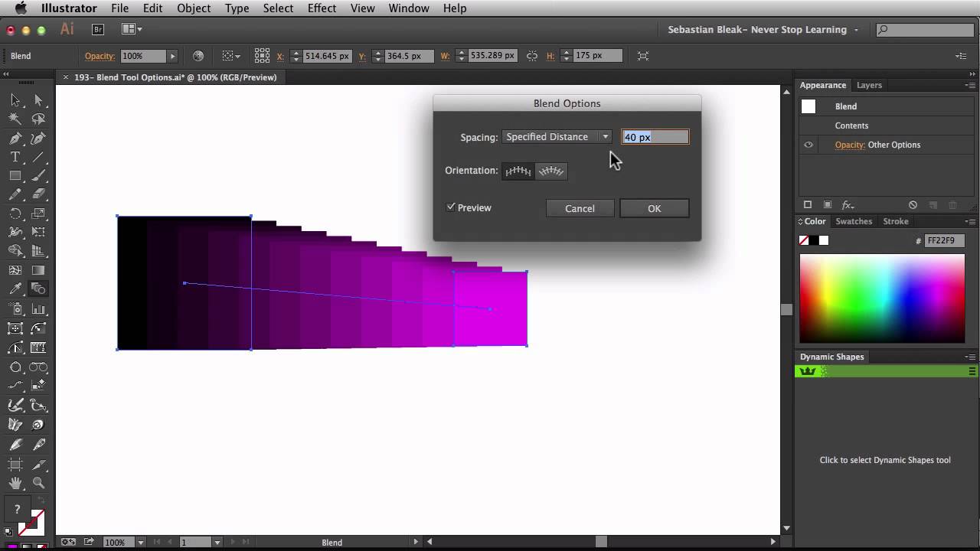Click the Opacity link in control bar
This screenshot has height=551, width=980.
(100, 56)
